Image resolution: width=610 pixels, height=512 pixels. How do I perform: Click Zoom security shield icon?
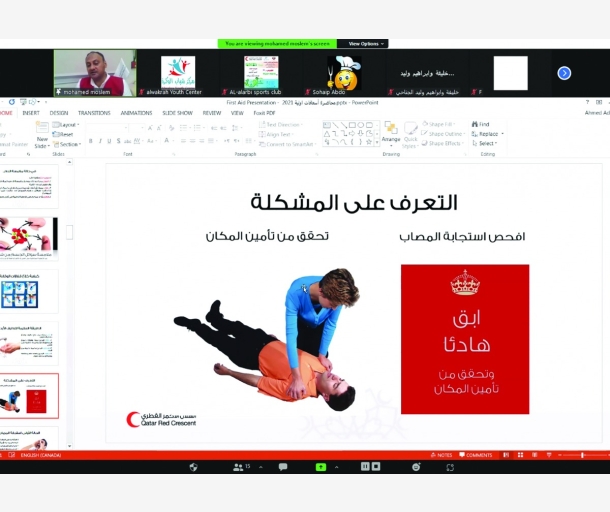coord(193,466)
